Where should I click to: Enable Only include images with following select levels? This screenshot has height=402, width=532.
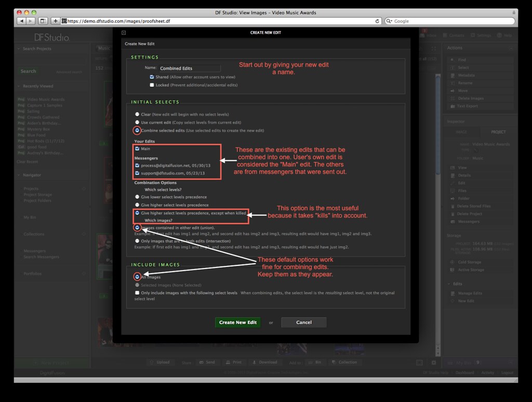(137, 293)
